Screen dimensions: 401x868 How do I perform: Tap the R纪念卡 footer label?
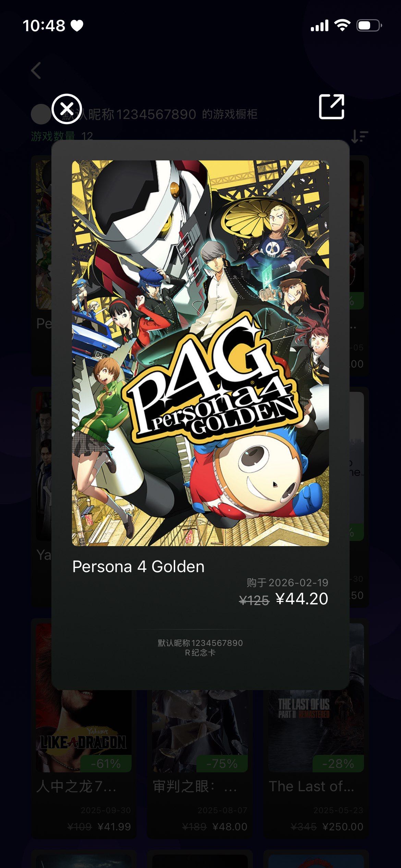200,653
